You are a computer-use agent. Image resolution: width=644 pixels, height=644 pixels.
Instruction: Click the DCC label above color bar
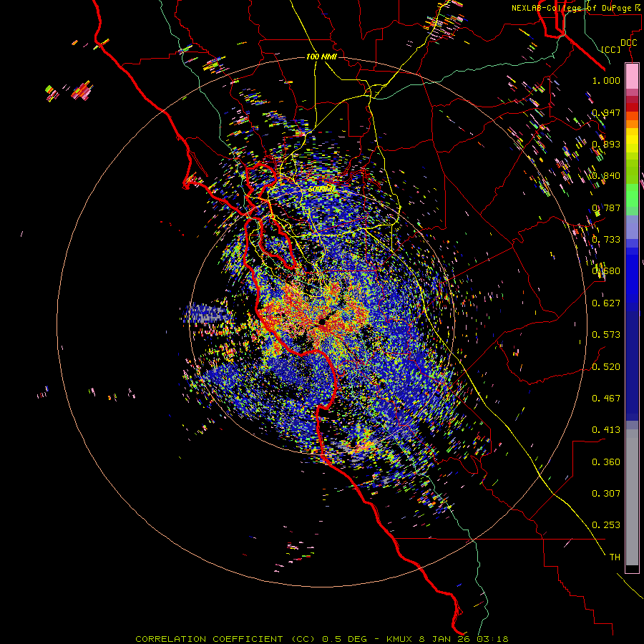(628, 42)
